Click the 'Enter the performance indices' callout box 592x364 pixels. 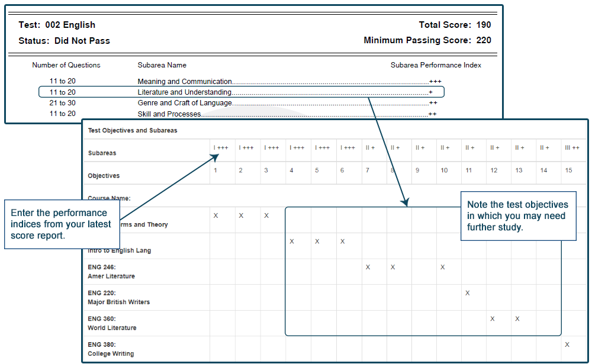tap(62, 224)
